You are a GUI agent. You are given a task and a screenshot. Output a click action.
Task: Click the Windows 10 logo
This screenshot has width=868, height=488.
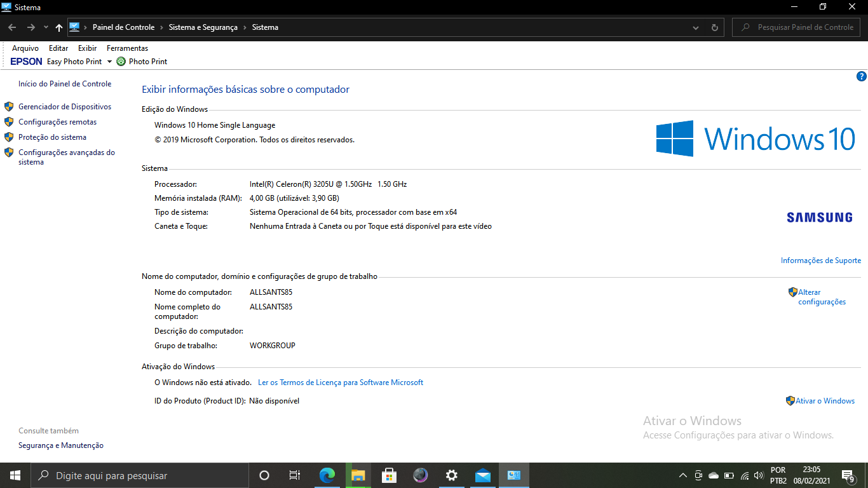coord(756,139)
